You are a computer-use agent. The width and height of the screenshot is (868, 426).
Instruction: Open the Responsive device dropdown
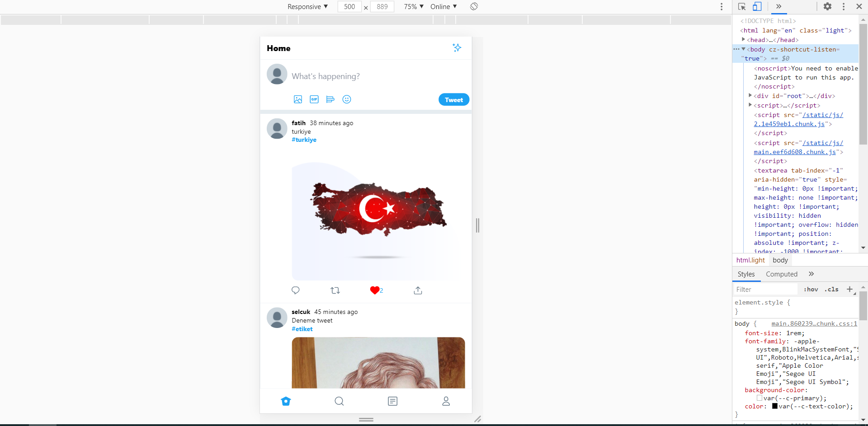click(x=308, y=6)
